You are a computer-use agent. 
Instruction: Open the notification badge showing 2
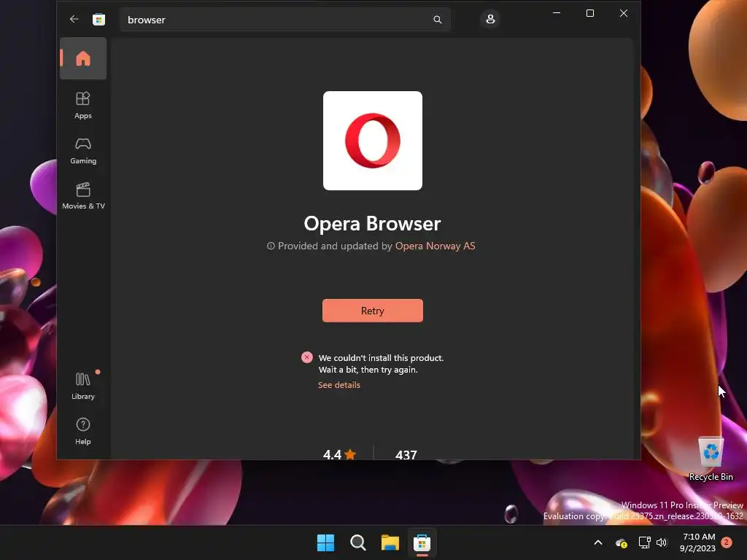(726, 542)
